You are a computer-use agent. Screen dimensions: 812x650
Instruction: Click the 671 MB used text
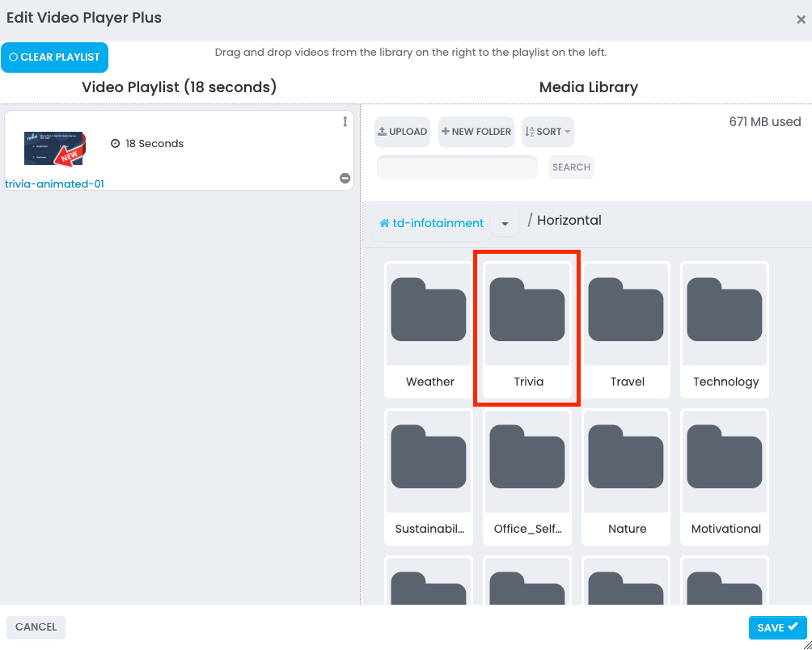[x=765, y=121]
